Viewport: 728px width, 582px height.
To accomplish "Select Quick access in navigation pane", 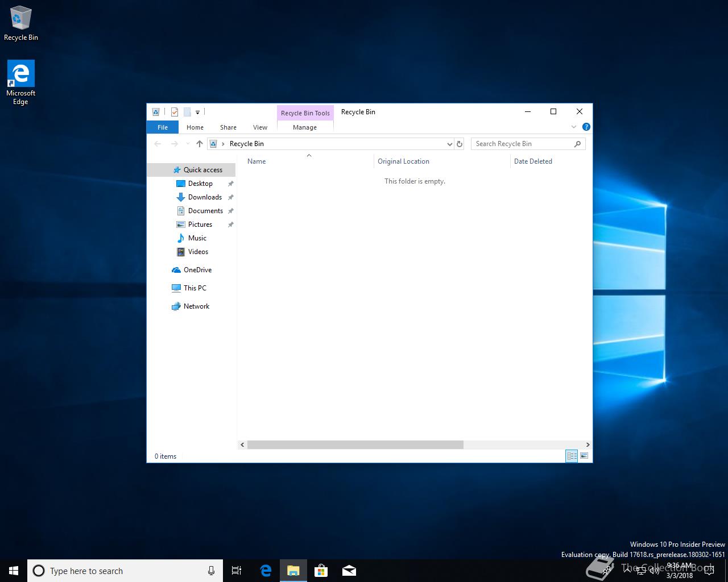I will coord(191,170).
